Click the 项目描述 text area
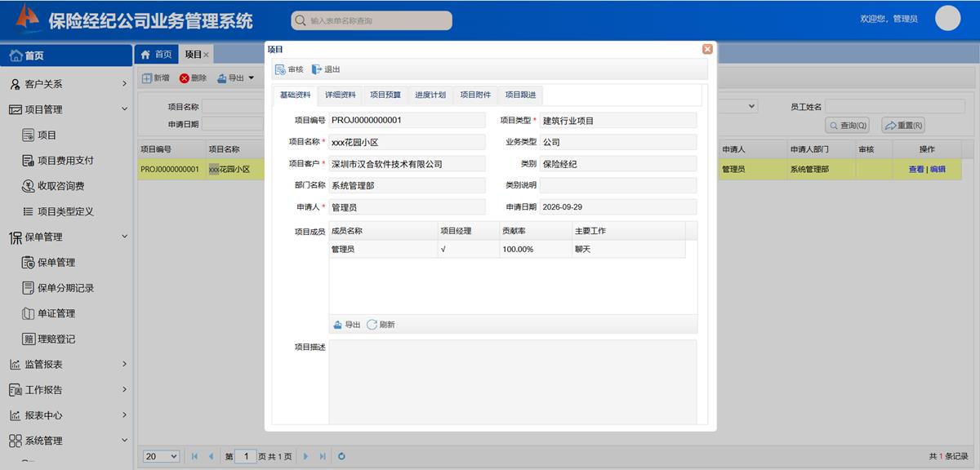 coord(513,382)
